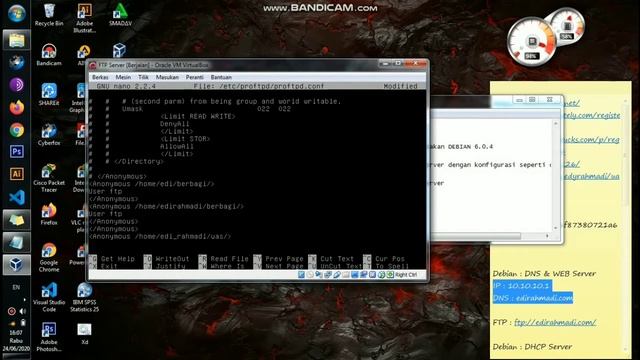
Task: Click the USB devices icon in VM status bar
Action: coord(337,275)
